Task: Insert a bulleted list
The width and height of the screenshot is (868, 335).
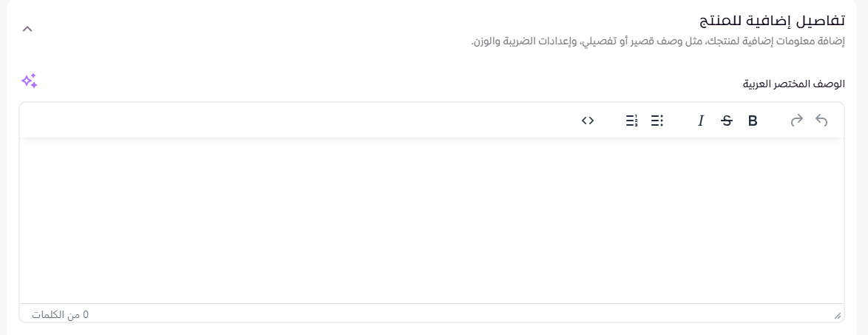Action: coord(657,121)
